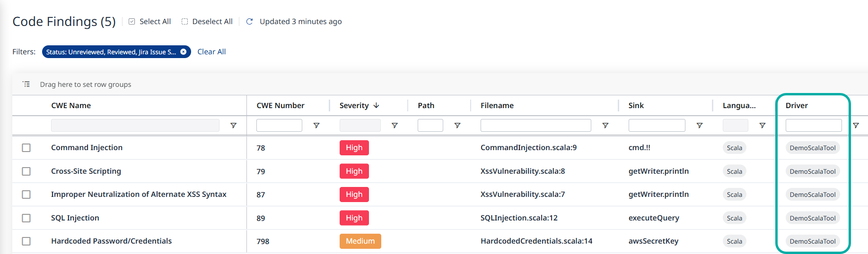Sort by the Severity column header
This screenshot has width=868, height=254.
click(354, 106)
